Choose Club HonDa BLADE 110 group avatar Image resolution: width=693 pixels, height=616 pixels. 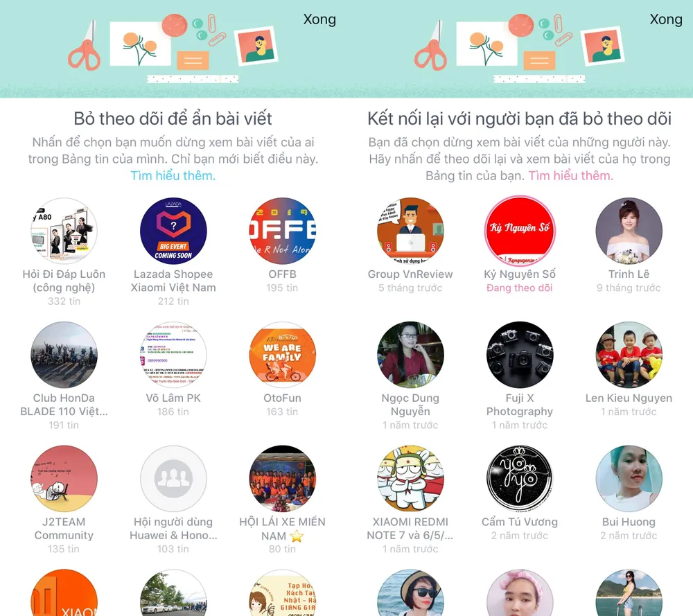coord(64,355)
